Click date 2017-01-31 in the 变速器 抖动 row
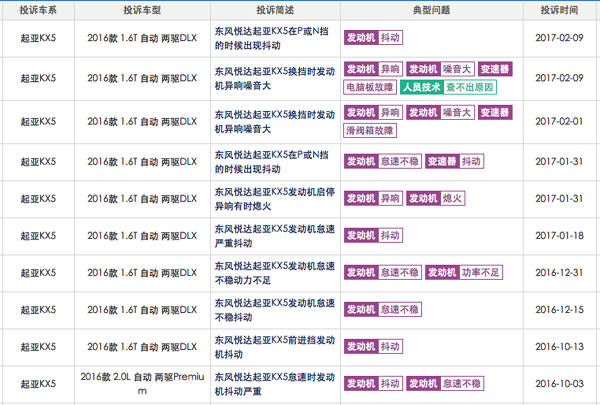This screenshot has width=600, height=405. tap(559, 162)
